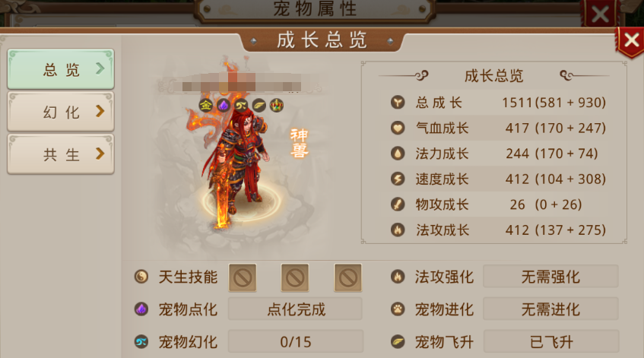Screen dimensions: 644x358
Task: Click the water drop icon beside 法力成长
Action: tap(398, 154)
